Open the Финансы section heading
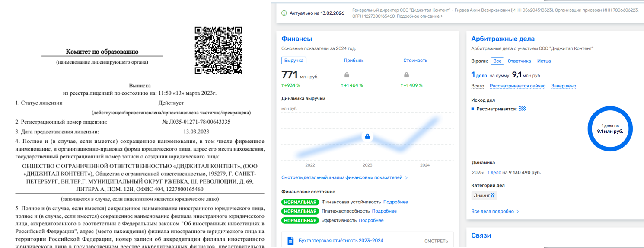 296,39
